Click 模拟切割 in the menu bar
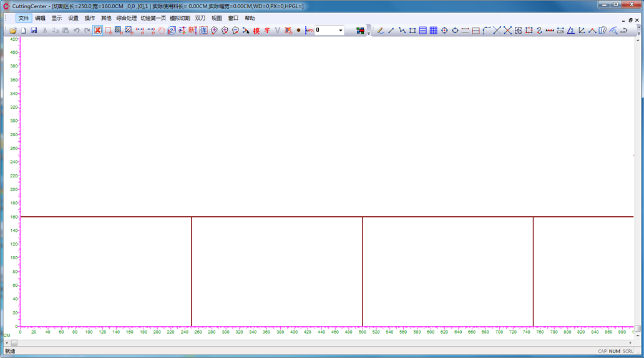 coord(180,18)
